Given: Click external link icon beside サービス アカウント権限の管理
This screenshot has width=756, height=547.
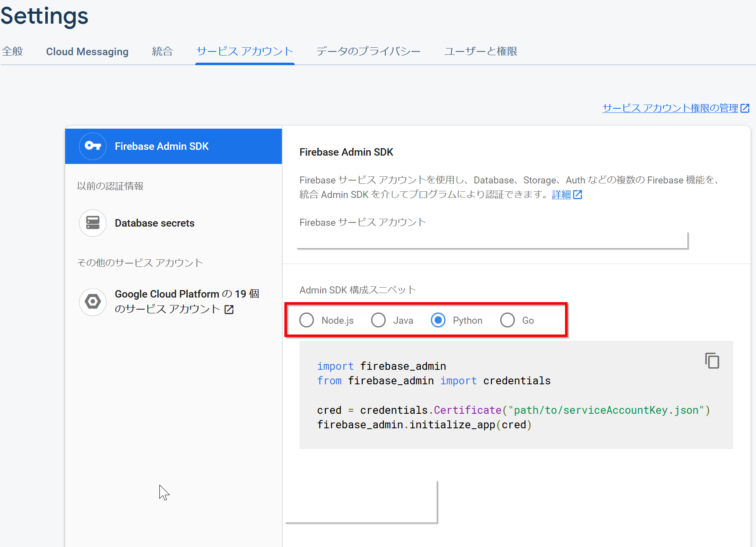Looking at the screenshot, I should tap(745, 108).
